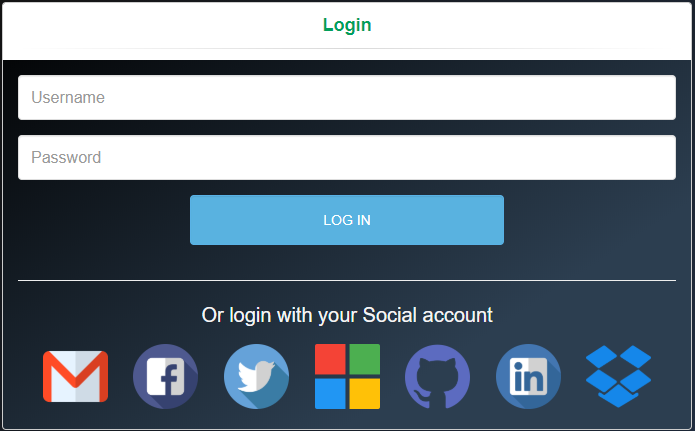Click the green Login heading
695x431 pixels.
click(347, 25)
